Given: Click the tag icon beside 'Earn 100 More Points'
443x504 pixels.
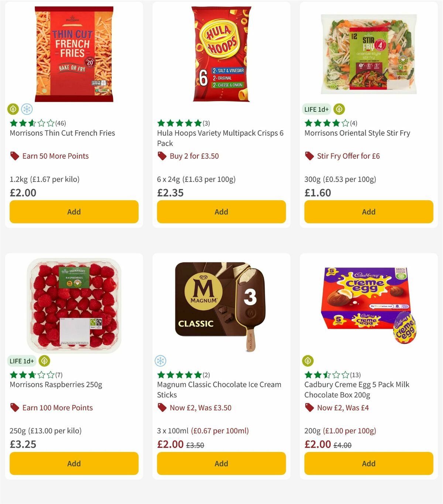Looking at the screenshot, I should [14, 408].
